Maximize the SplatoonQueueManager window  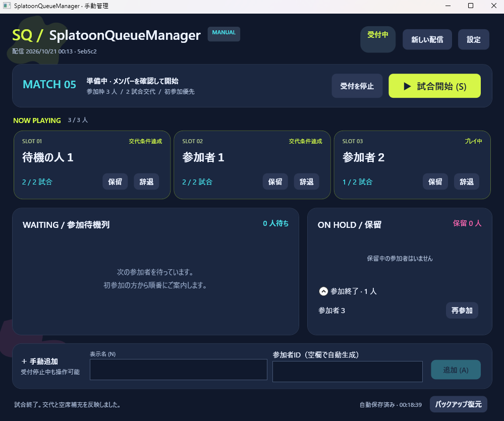(471, 6)
